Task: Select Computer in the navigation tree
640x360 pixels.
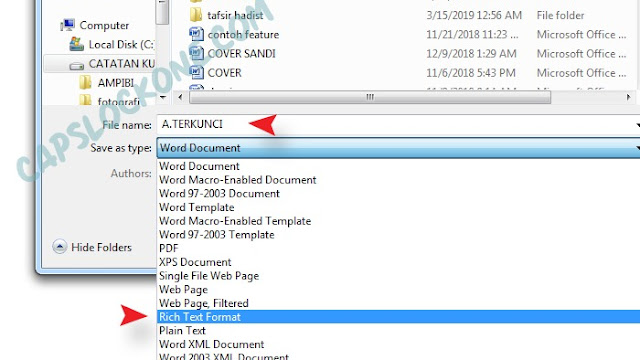Action: [x=104, y=25]
